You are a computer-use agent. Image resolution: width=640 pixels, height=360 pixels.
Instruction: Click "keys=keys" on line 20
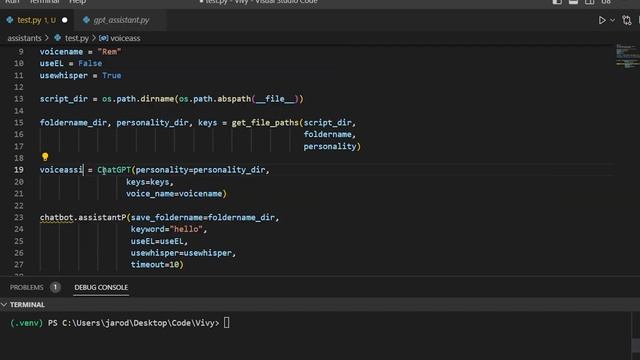point(147,182)
